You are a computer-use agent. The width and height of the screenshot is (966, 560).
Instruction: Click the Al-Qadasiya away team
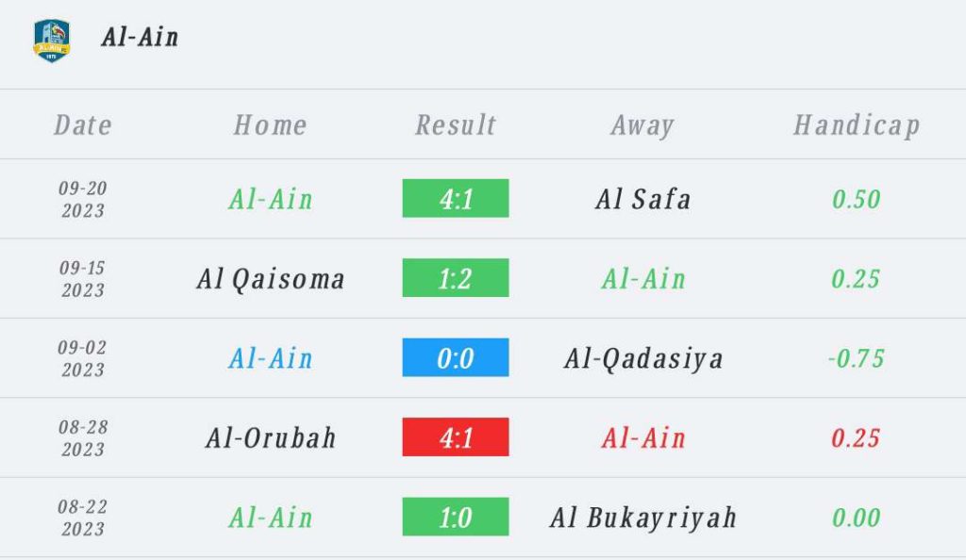pyautogui.click(x=643, y=358)
